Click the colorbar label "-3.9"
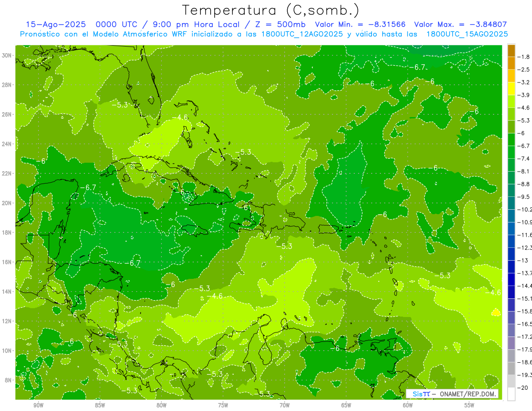The width and height of the screenshot is (532, 411). 524,95
